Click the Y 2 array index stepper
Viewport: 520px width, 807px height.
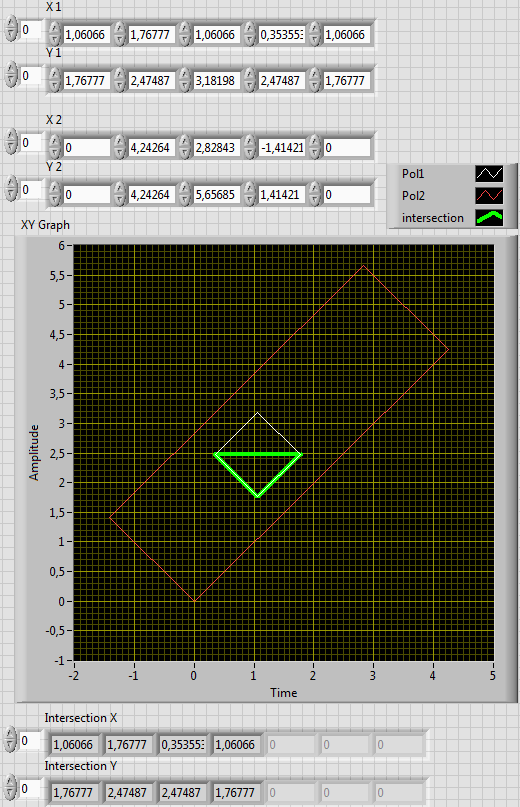[x=11, y=189]
